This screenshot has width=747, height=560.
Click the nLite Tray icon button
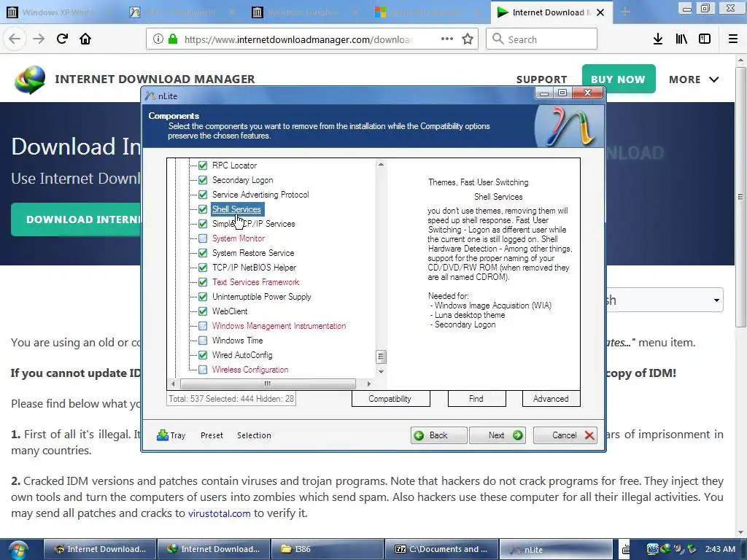(171, 435)
